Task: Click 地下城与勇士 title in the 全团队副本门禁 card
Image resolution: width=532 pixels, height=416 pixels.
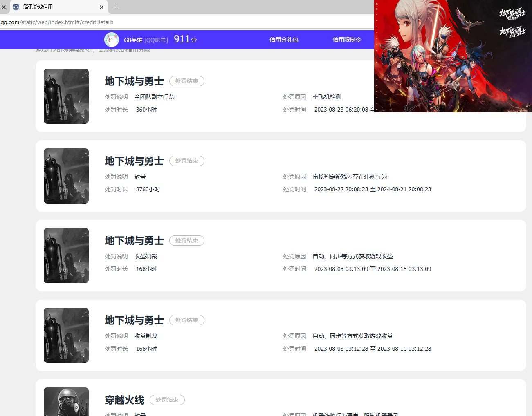Action: pos(134,81)
